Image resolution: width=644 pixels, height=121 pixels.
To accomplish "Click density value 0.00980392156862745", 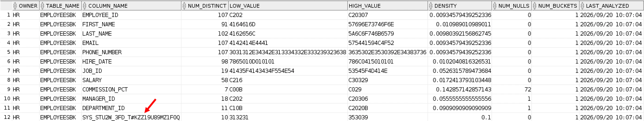I will 460,34.
